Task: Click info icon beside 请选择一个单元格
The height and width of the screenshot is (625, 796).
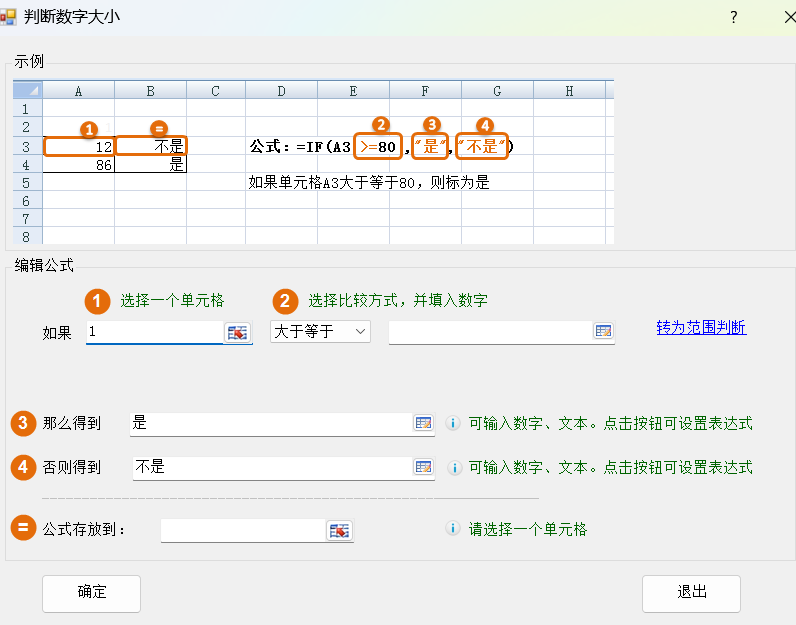Action: pyautogui.click(x=452, y=529)
